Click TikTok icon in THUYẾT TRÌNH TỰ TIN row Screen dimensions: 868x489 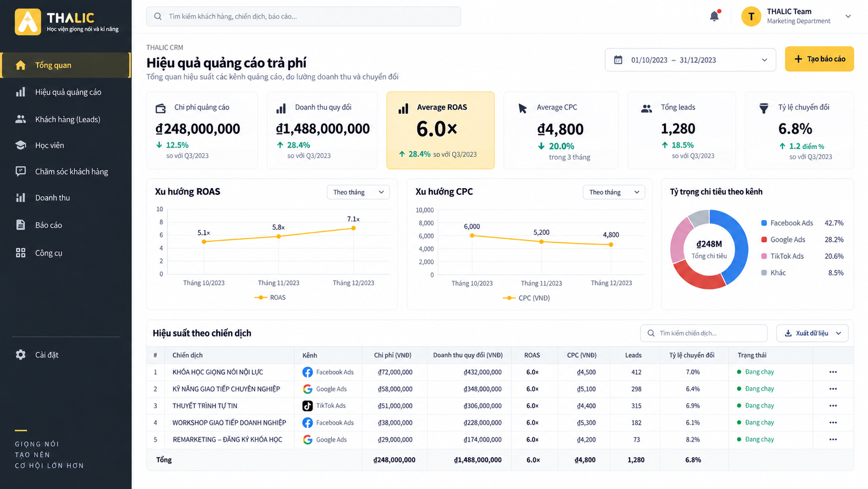click(307, 406)
